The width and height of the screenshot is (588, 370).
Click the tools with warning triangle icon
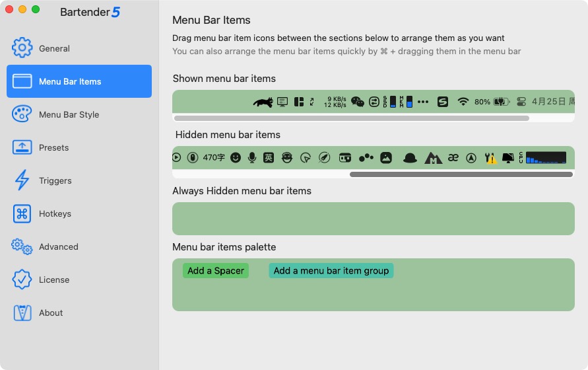490,158
